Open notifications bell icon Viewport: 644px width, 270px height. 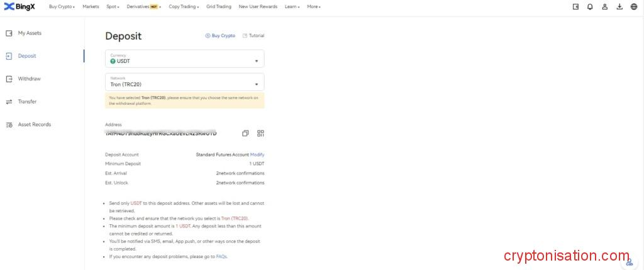point(590,7)
